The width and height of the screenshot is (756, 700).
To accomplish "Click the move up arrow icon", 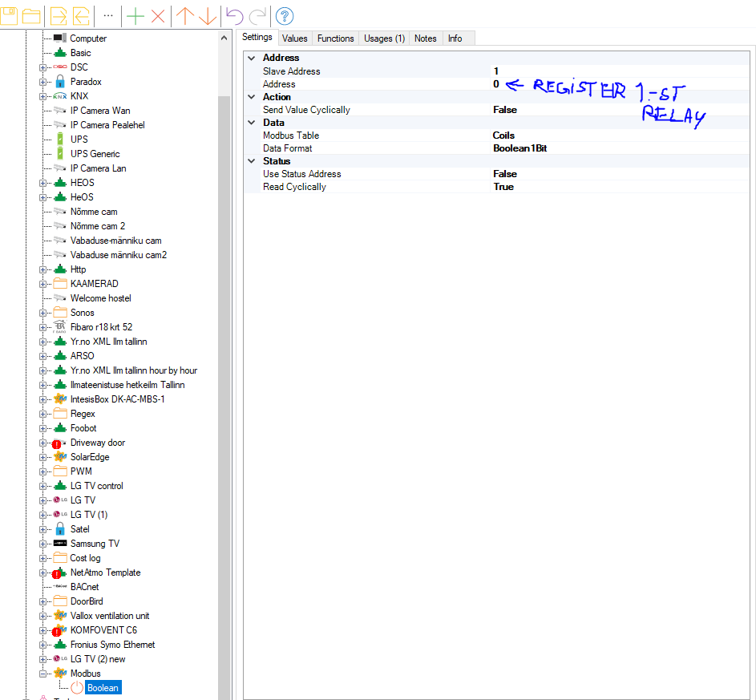I will tap(184, 15).
